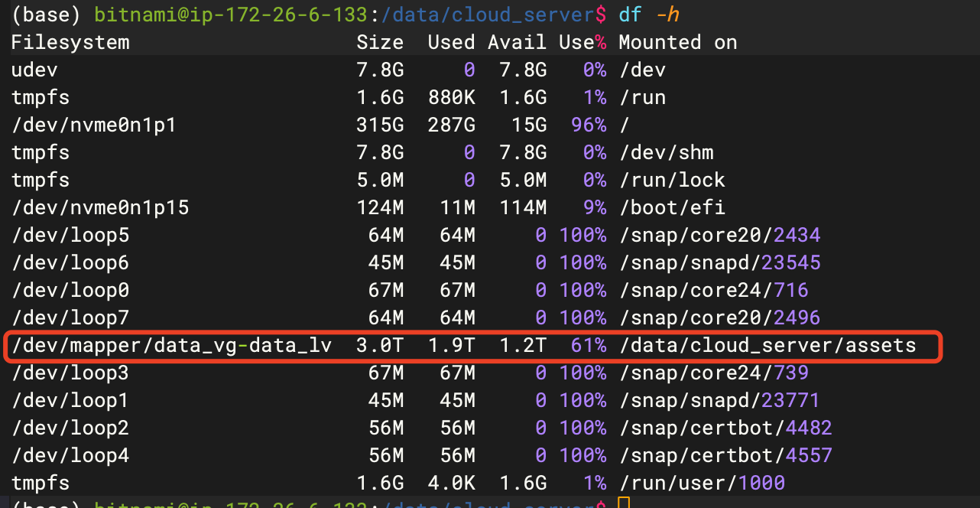980x508 pixels.
Task: Click the /dev/nvme0n1p1 filesystem name
Action: click(94, 125)
